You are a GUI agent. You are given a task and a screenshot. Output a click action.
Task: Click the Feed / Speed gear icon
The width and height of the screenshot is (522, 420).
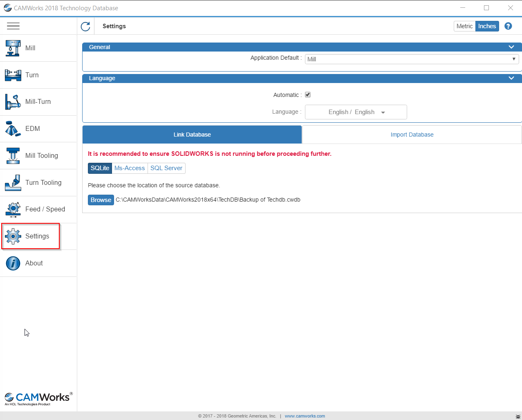[x=13, y=209]
